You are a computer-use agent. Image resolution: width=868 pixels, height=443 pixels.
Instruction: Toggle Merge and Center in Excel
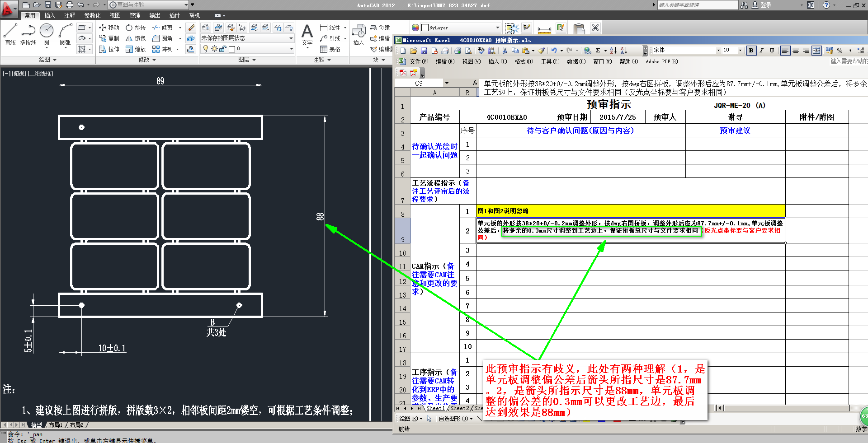pyautogui.click(x=816, y=51)
